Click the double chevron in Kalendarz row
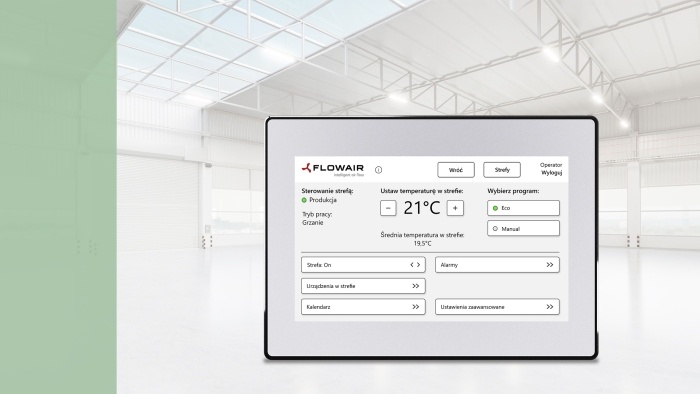The image size is (700, 394). [416, 307]
